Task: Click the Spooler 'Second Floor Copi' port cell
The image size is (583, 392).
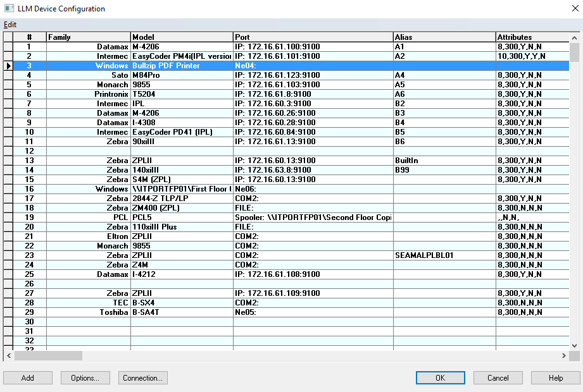Action: point(313,217)
